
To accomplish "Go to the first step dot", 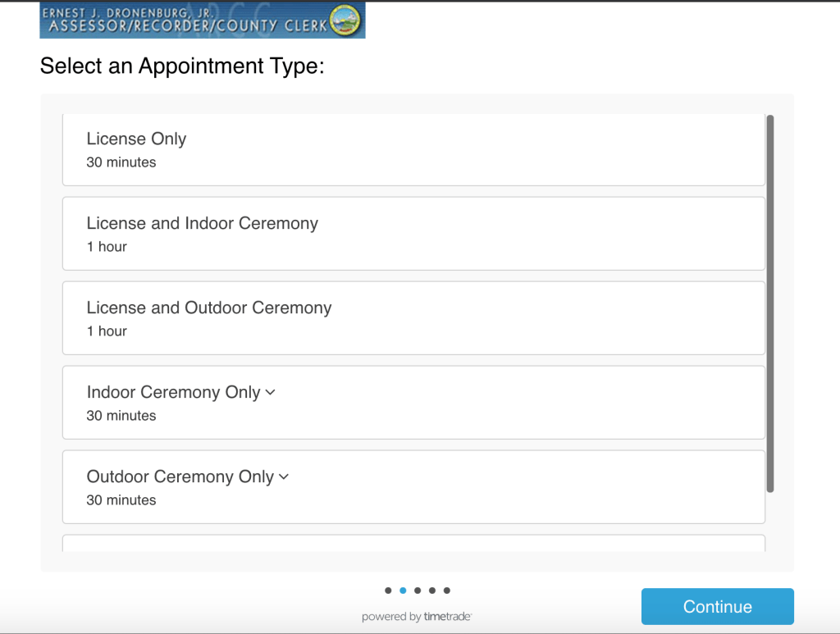I will click(x=388, y=591).
